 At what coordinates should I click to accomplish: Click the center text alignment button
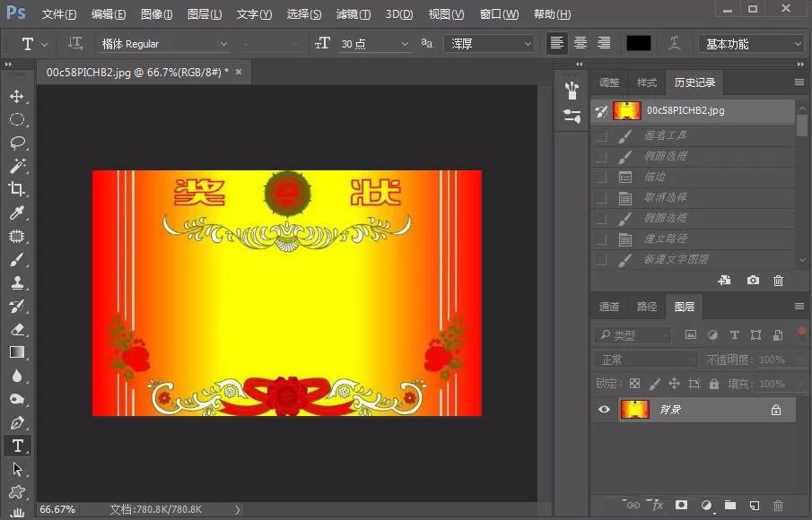click(580, 43)
